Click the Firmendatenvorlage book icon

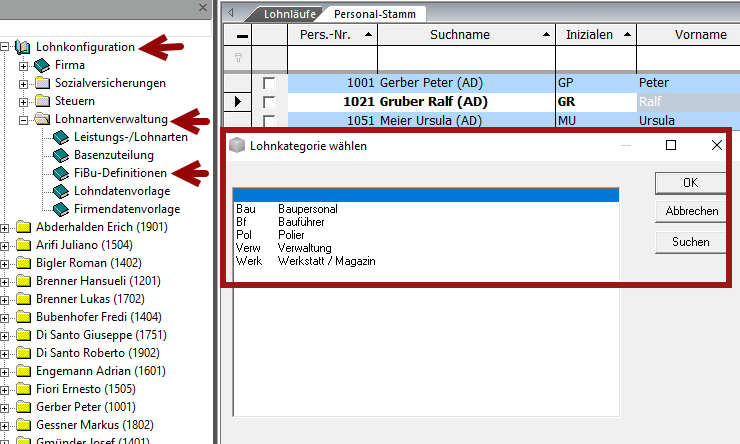pos(60,209)
